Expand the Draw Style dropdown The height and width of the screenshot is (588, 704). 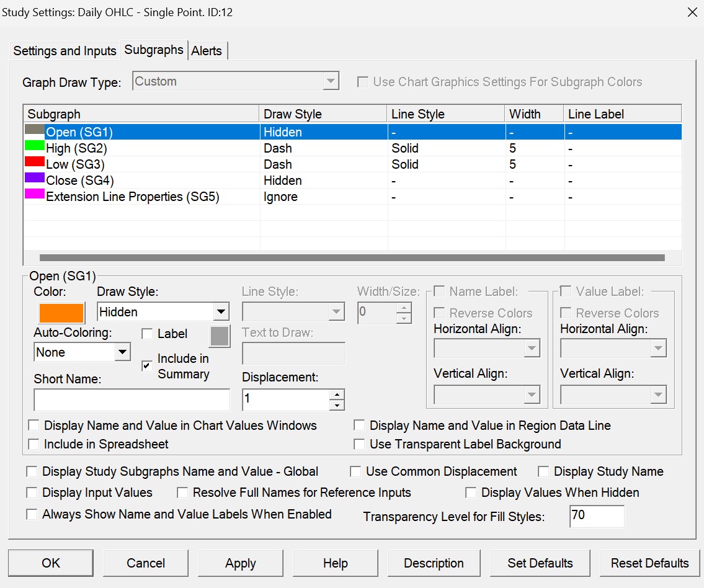(x=220, y=312)
